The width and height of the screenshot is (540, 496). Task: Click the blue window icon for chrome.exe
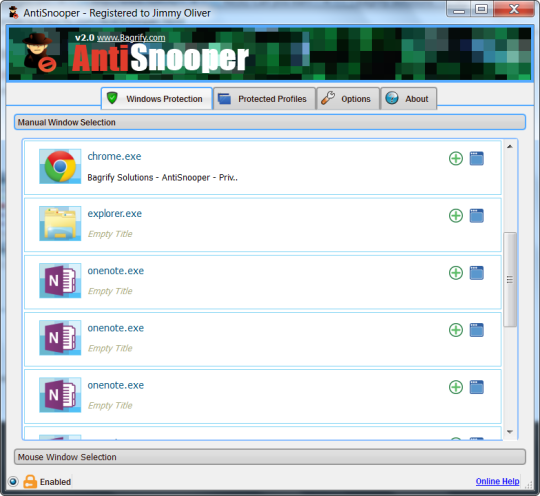click(477, 158)
